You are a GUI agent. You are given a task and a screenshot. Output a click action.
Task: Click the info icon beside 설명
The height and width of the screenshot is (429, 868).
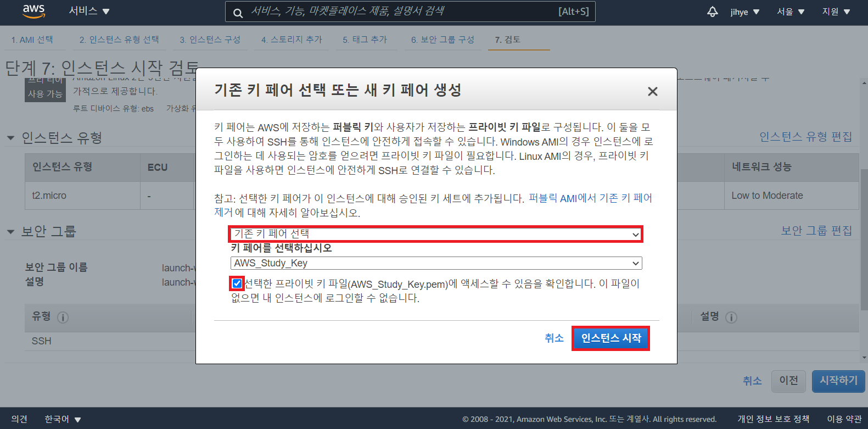(731, 317)
